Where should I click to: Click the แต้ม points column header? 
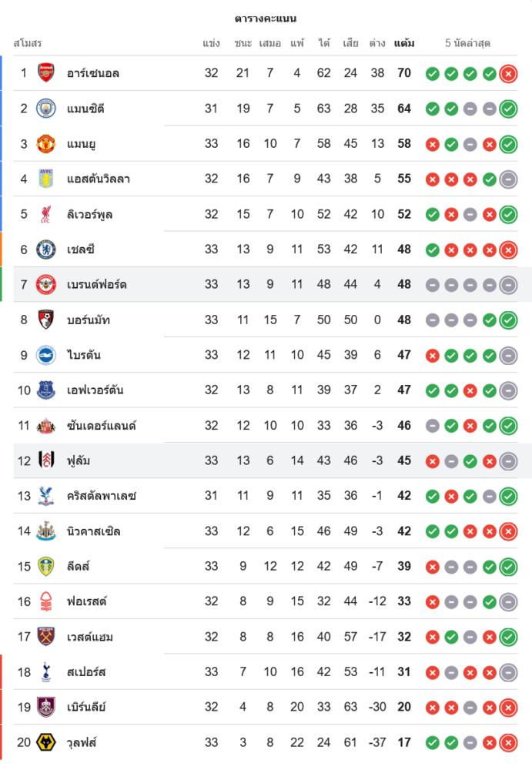tap(404, 43)
